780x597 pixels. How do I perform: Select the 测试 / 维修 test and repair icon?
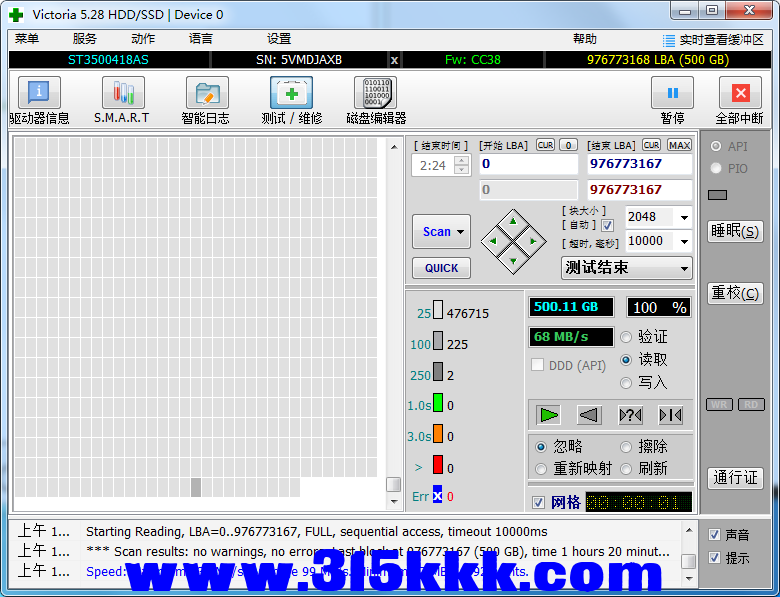(x=292, y=93)
